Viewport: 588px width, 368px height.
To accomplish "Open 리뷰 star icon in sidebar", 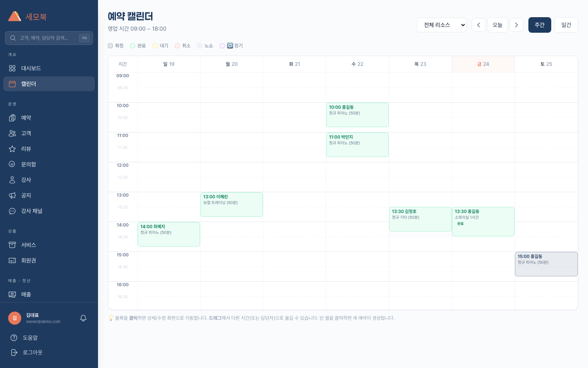I will click(12, 149).
